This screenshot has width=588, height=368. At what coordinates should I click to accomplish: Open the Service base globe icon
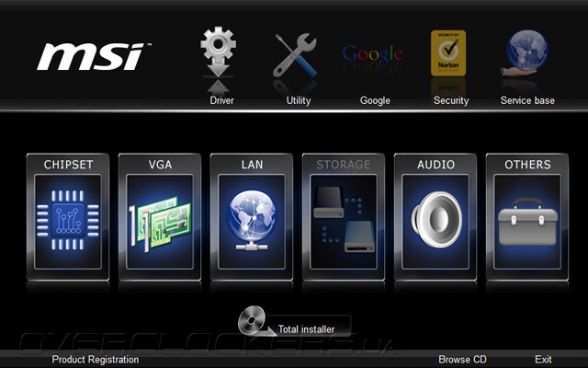coord(526,53)
